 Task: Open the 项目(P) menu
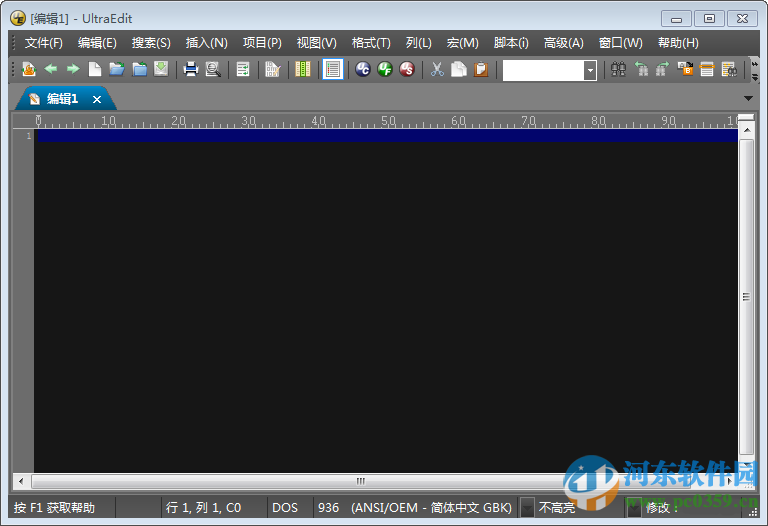(x=262, y=43)
